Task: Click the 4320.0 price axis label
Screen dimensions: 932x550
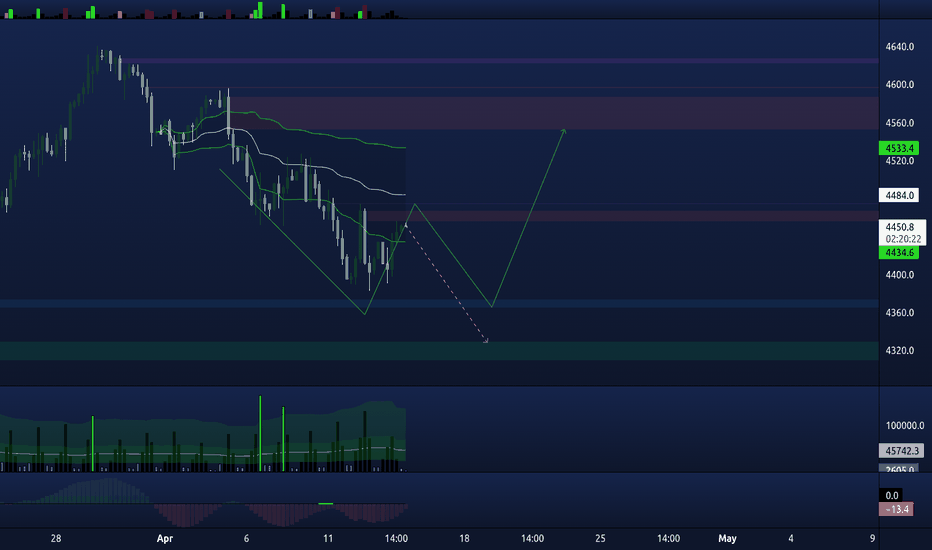Action: [x=899, y=350]
